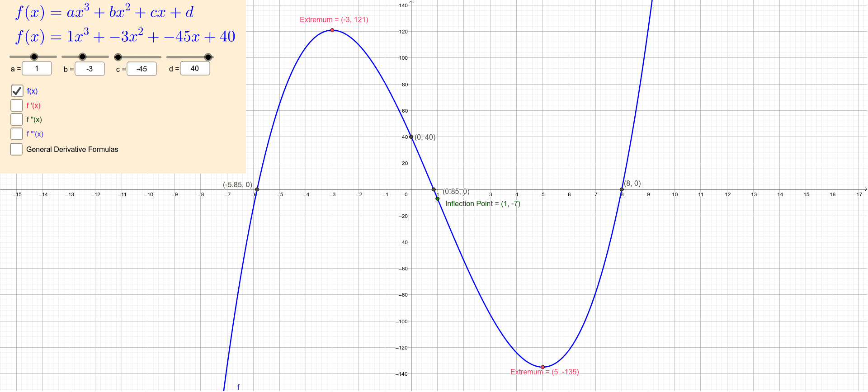The width and height of the screenshot is (868, 392).
Task: Click the input field for a =
Action: [x=37, y=69]
